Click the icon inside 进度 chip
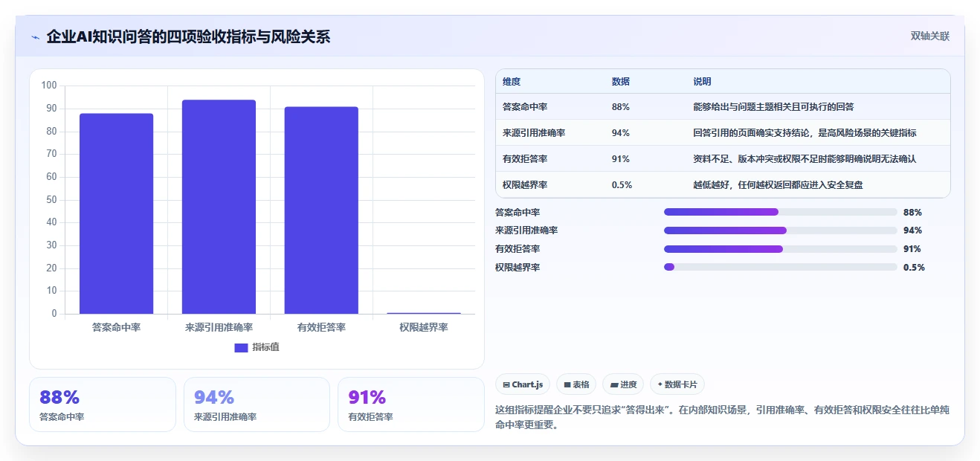 [614, 385]
